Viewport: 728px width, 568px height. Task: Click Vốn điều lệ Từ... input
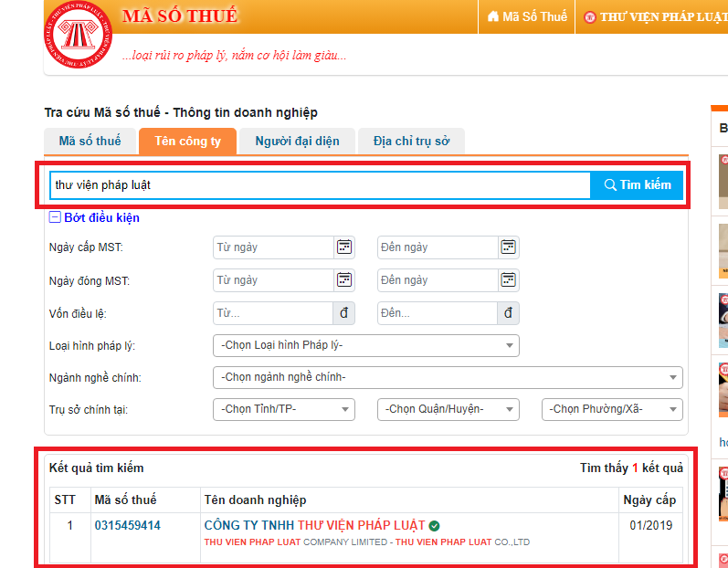(x=273, y=313)
